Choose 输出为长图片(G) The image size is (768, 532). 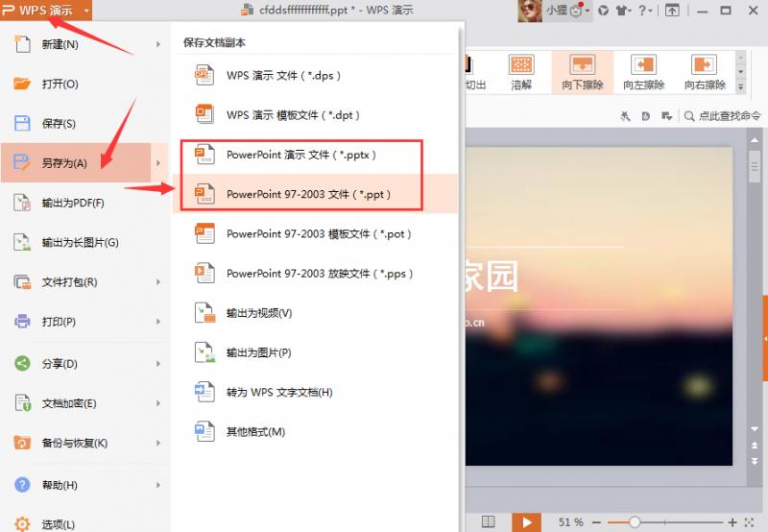(x=81, y=243)
